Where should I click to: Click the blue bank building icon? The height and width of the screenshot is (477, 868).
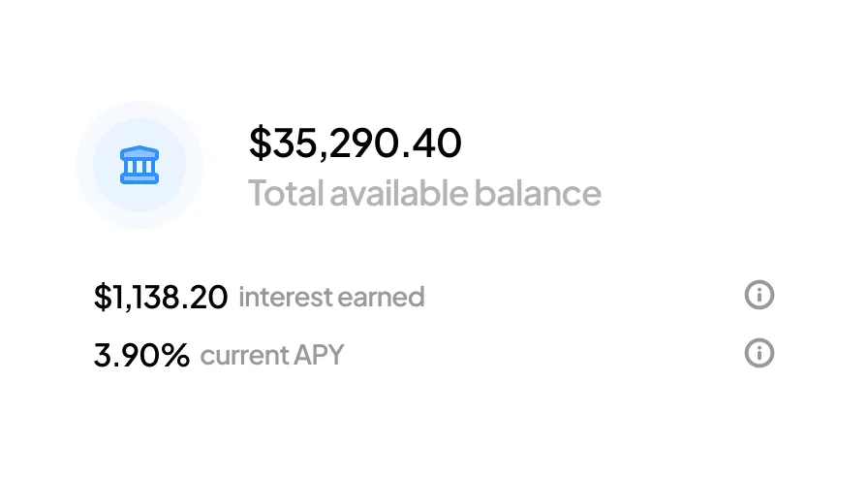tap(139, 165)
